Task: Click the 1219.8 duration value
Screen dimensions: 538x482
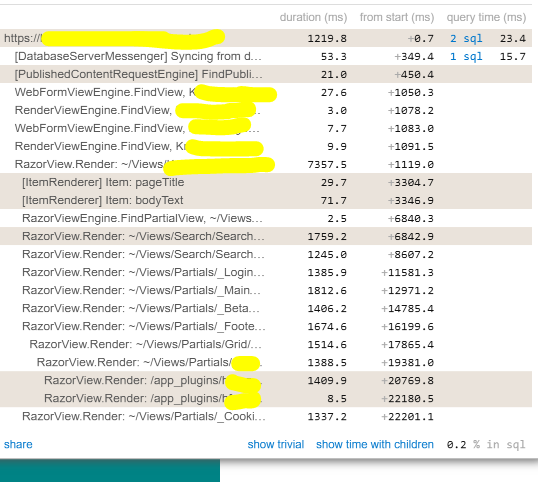Action: [x=327, y=38]
